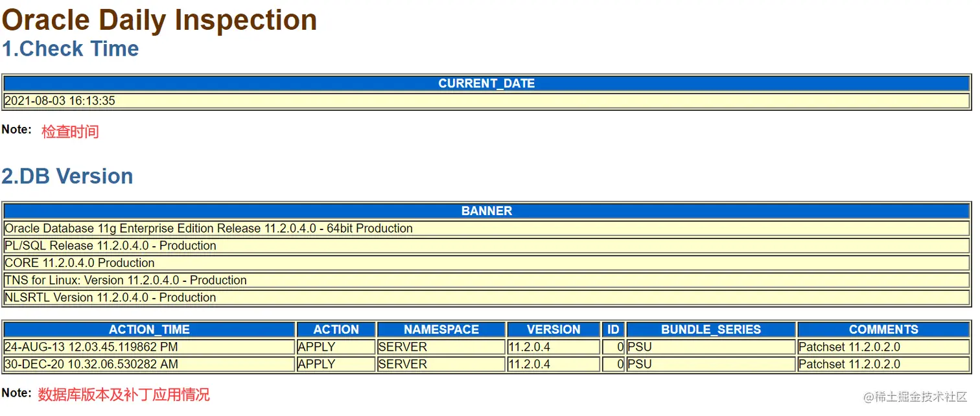The height and width of the screenshot is (416, 980).
Task: Select the 2.DB Version heading
Action: point(67,176)
